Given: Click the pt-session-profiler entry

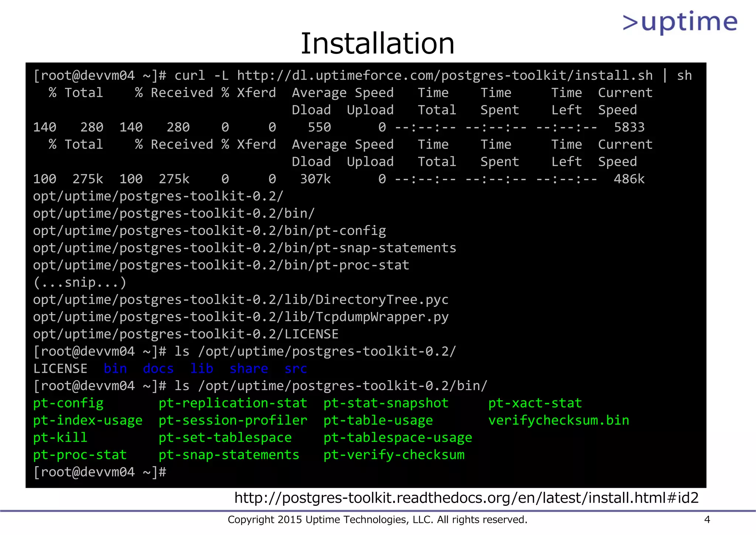Looking at the screenshot, I should (x=233, y=420).
